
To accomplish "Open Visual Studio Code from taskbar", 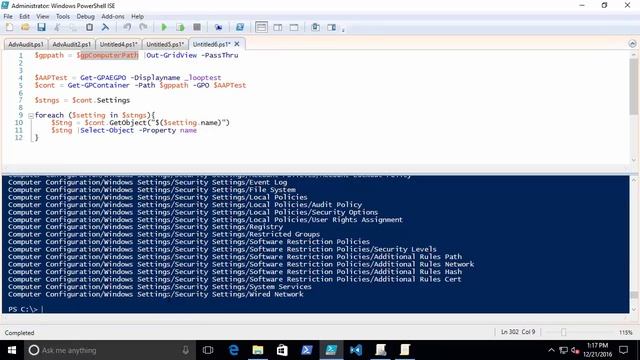I will (x=356, y=350).
